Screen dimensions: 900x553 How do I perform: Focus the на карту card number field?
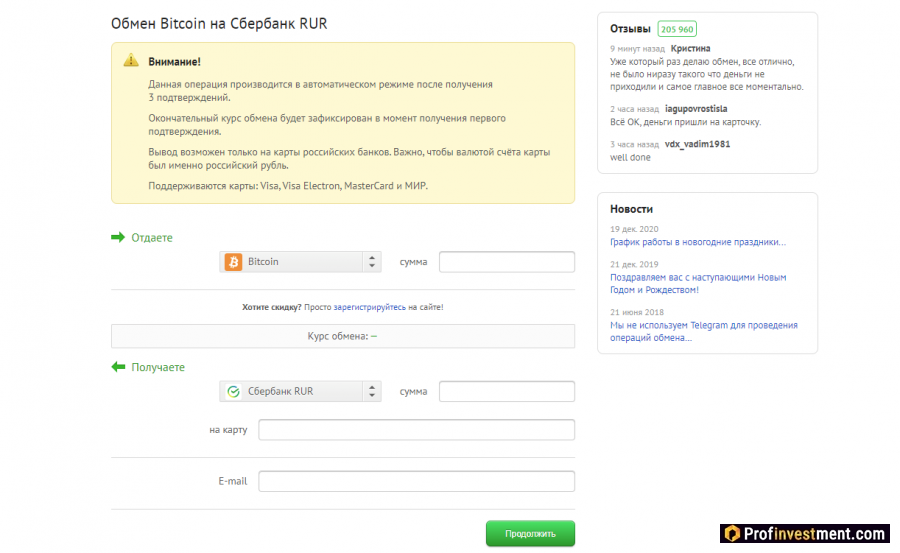(417, 430)
